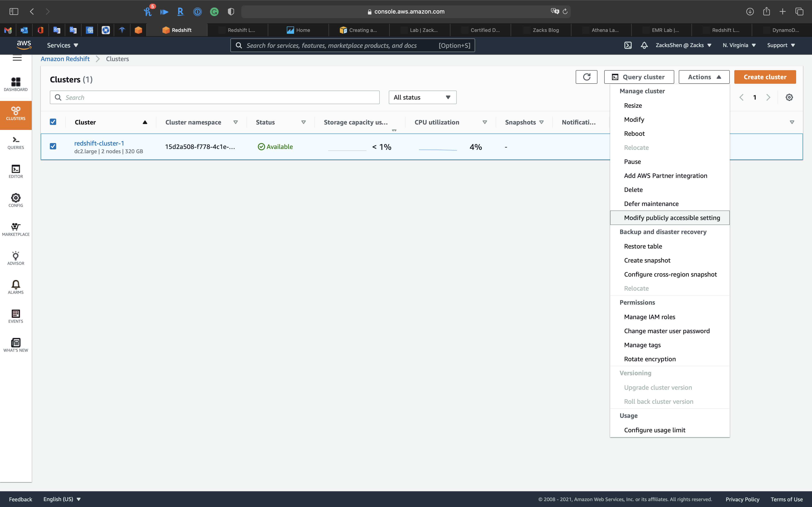Click the Create cluster button
Viewport: 812px width, 507px height.
(765, 77)
